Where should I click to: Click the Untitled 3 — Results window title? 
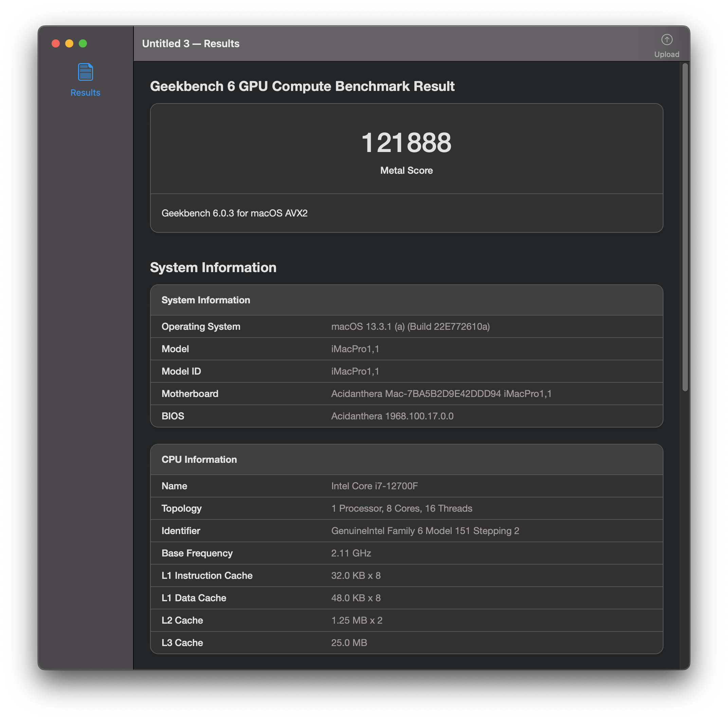[191, 44]
